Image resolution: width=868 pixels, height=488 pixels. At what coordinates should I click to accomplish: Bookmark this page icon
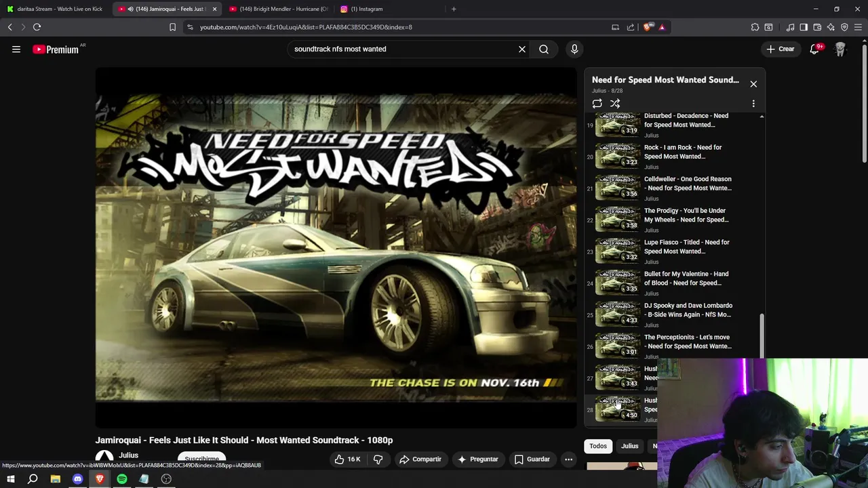[x=172, y=27]
